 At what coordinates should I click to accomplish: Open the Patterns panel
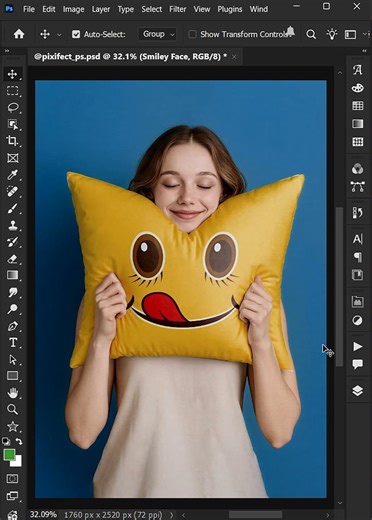coord(357,142)
